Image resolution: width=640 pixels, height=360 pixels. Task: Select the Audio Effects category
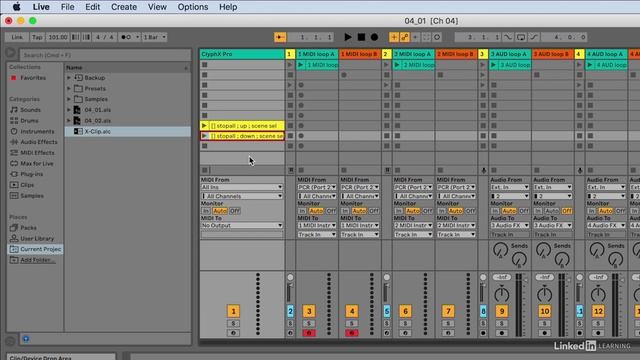pos(39,142)
